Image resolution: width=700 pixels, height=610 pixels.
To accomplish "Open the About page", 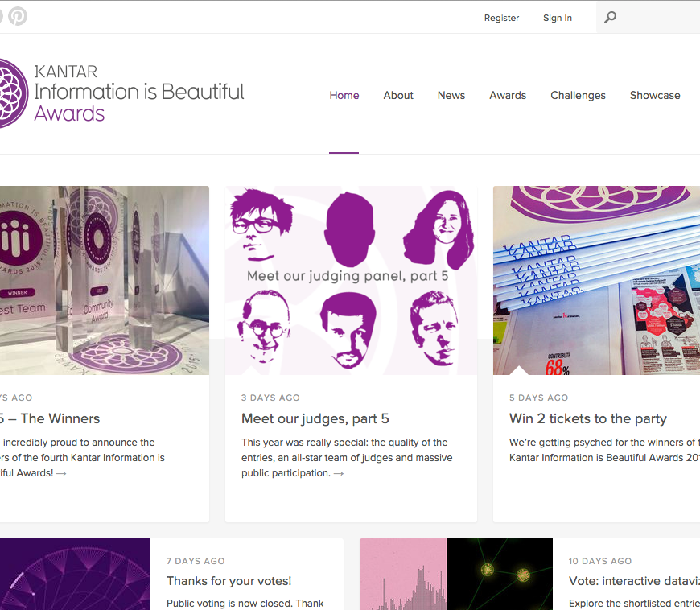I will pyautogui.click(x=398, y=95).
